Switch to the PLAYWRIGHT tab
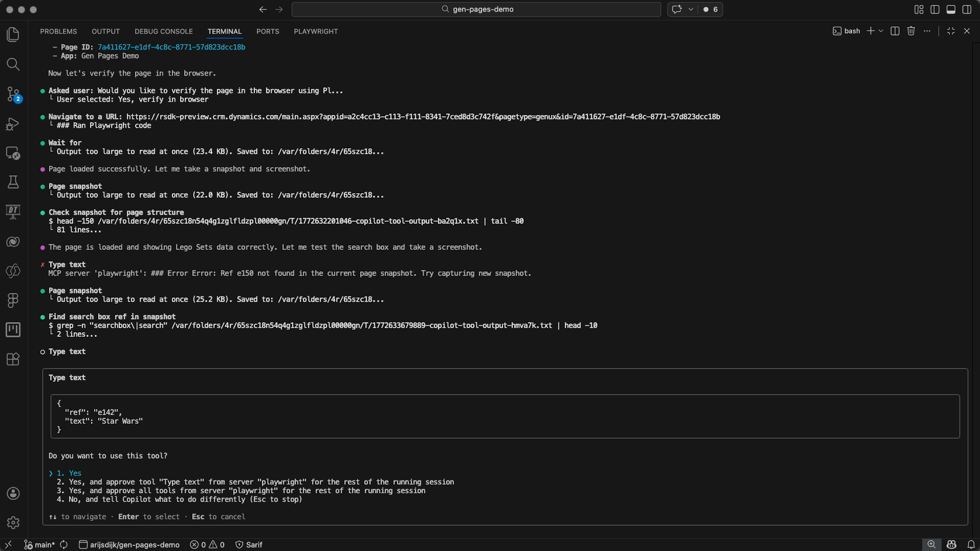The height and width of the screenshot is (551, 980). click(x=316, y=31)
